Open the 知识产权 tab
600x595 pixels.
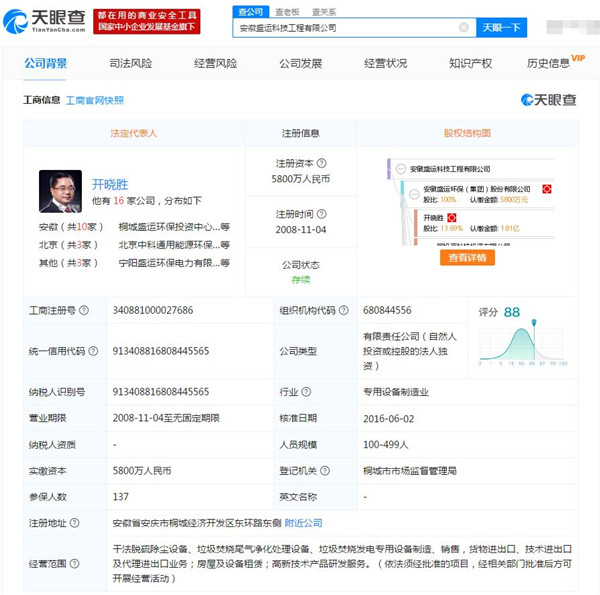pyautogui.click(x=470, y=64)
